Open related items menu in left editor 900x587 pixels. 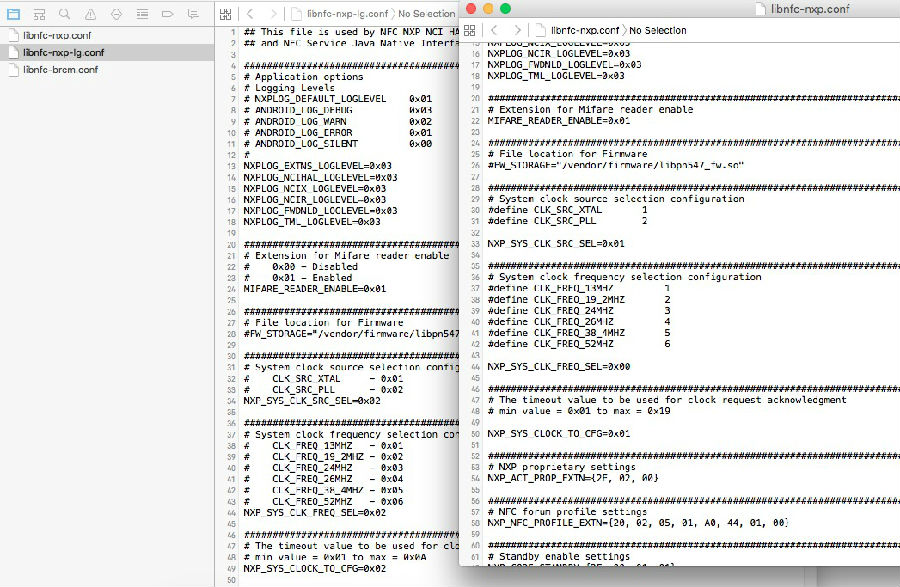[226, 14]
